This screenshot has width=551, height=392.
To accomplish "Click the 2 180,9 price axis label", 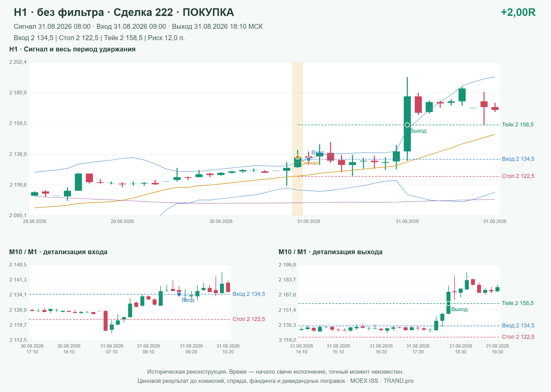I will click(x=18, y=93).
